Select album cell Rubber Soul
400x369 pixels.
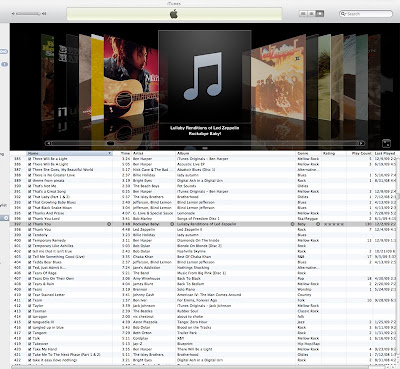[x=188, y=311]
